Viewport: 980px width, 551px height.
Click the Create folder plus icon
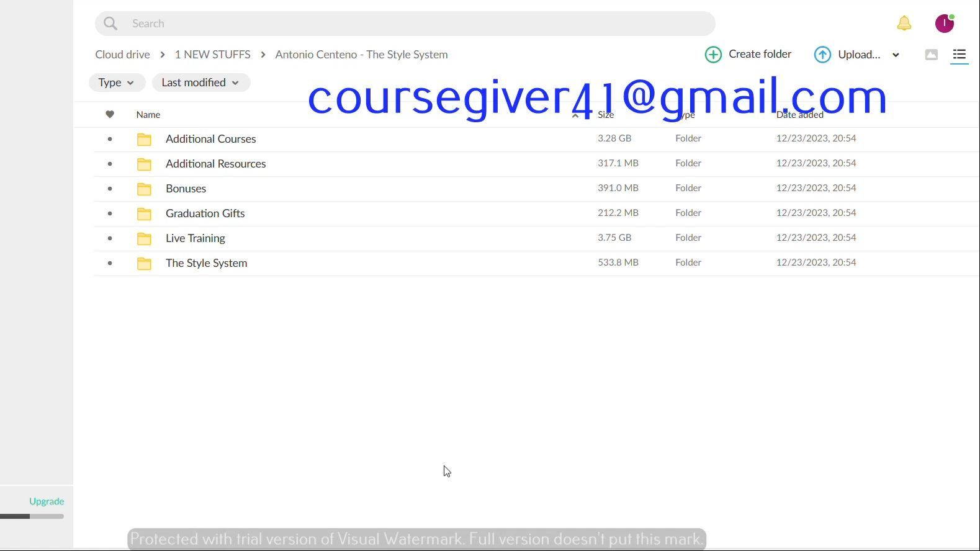(x=713, y=55)
